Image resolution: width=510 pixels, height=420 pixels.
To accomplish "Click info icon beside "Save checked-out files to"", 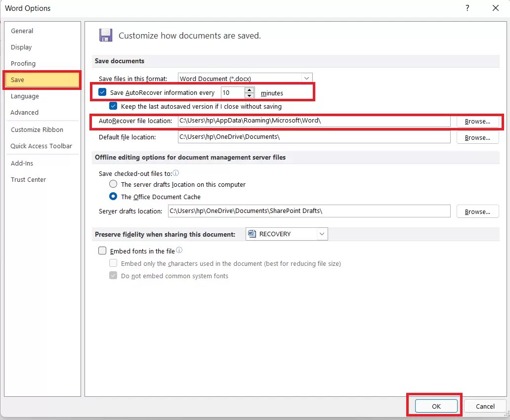I will [x=175, y=173].
